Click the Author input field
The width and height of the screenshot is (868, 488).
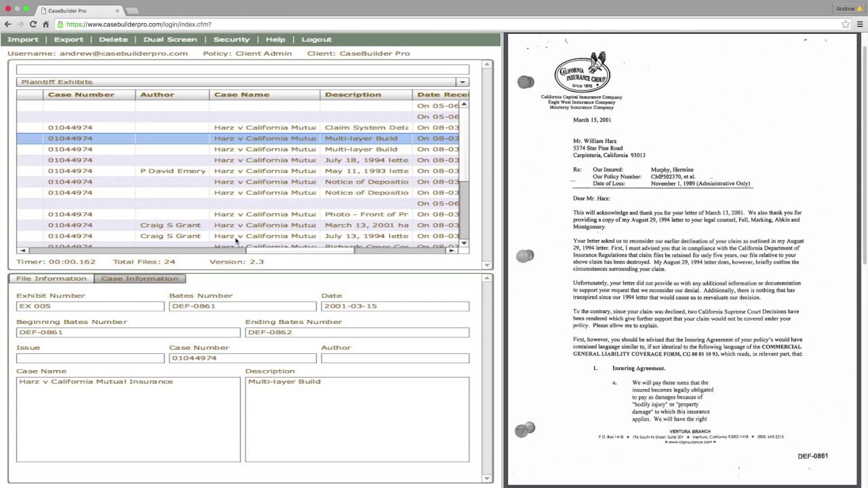(395, 358)
